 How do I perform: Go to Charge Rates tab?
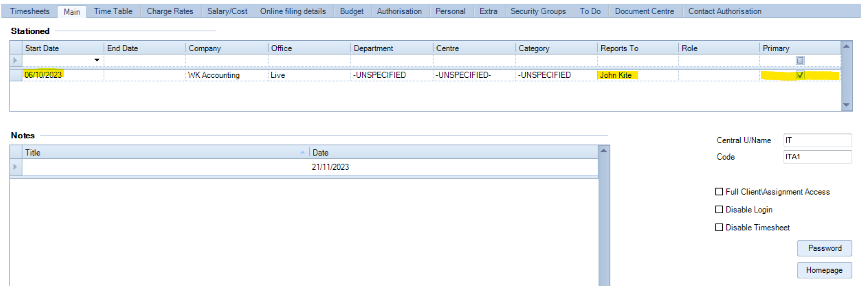(170, 11)
